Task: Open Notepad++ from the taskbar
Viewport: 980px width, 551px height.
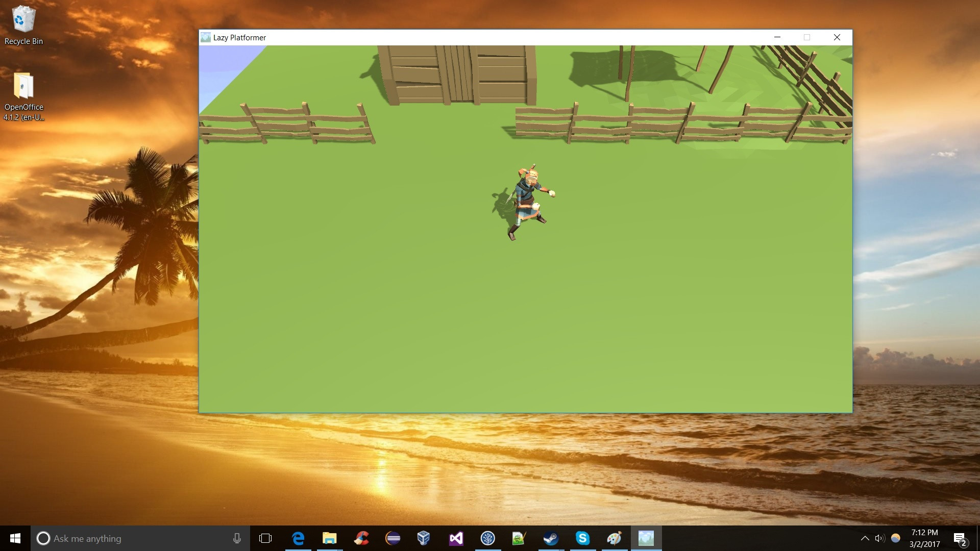Action: tap(519, 538)
